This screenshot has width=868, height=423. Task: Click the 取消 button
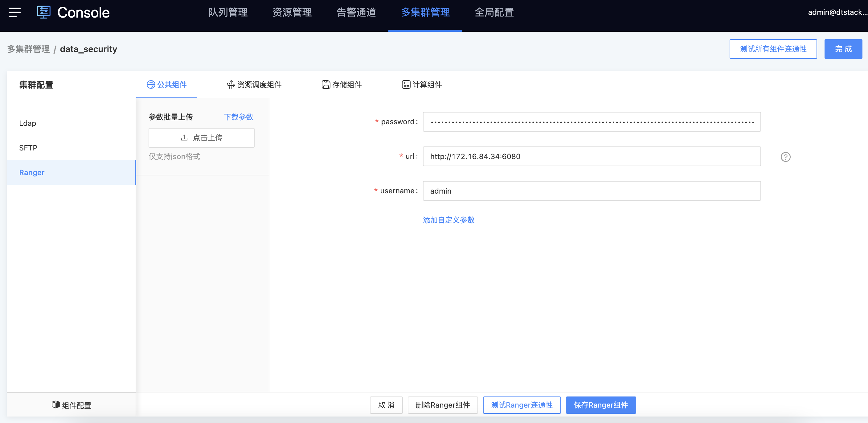386,405
